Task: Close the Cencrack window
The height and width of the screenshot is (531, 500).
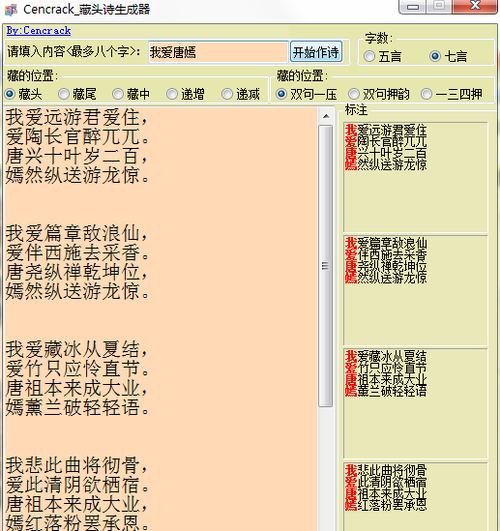Action: 475,6
